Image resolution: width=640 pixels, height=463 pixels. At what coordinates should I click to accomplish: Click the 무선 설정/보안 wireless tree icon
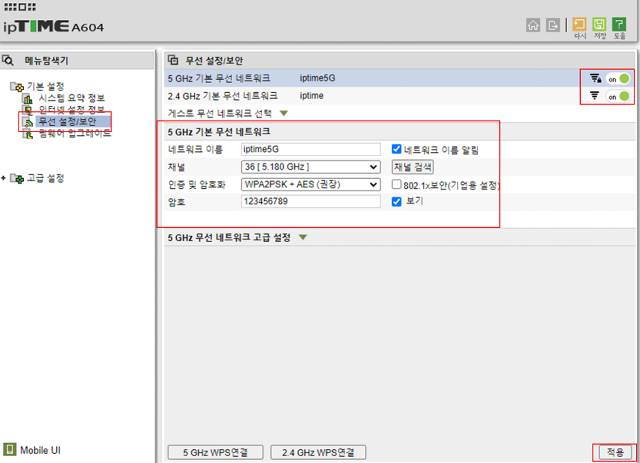point(27,122)
